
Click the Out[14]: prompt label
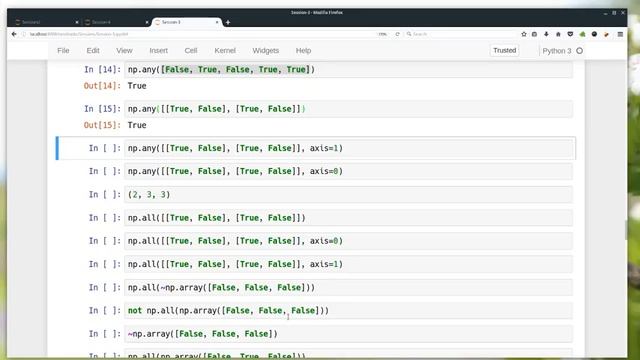[102, 86]
